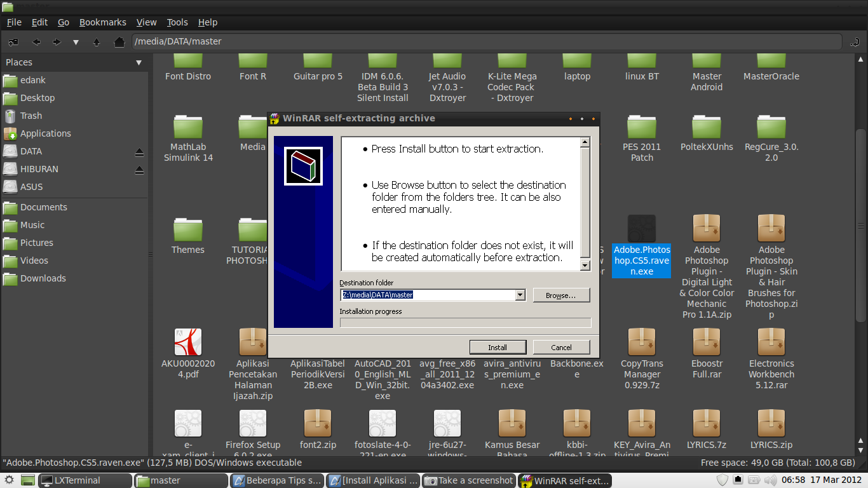The image size is (868, 488).
Task: Open the Music bookmark
Action: 74,225
